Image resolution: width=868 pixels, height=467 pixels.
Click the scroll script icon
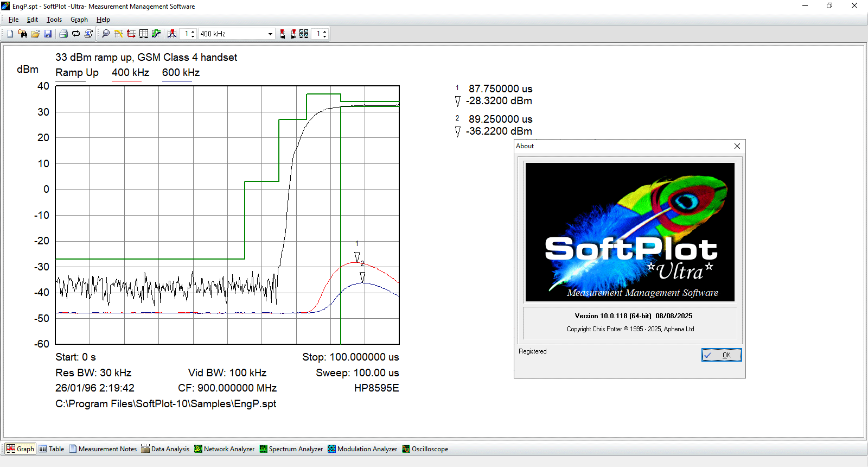tap(88, 34)
